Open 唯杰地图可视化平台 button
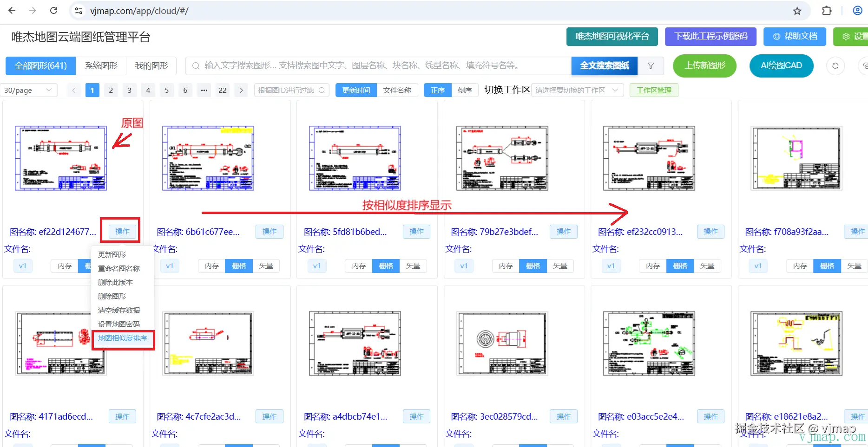Viewport: 868px width, 447px height. [x=612, y=36]
